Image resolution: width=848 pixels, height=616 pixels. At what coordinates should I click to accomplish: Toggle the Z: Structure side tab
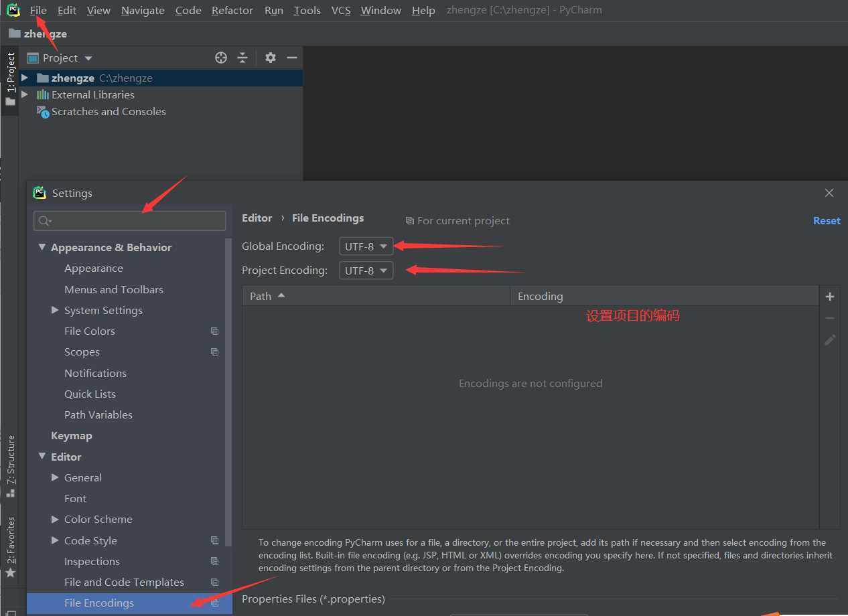pyautogui.click(x=10, y=466)
